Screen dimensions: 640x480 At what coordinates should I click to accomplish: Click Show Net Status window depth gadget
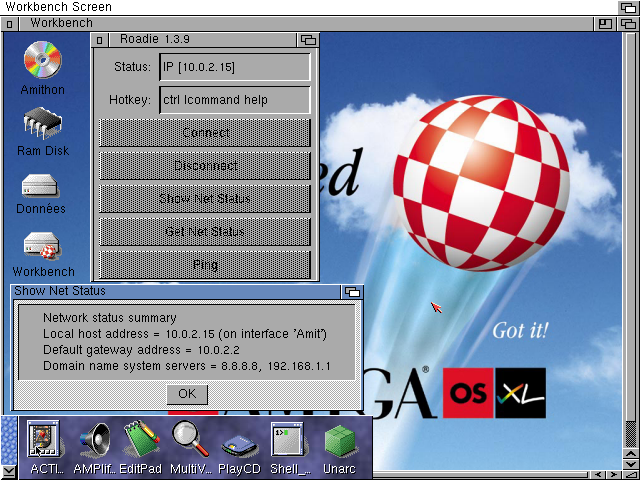click(x=352, y=291)
